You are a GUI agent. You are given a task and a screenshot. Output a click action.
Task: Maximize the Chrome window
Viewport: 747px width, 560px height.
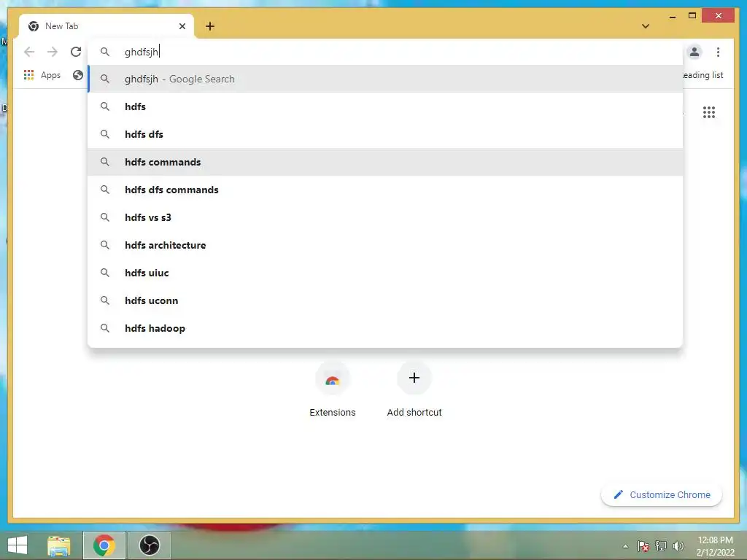click(x=692, y=16)
